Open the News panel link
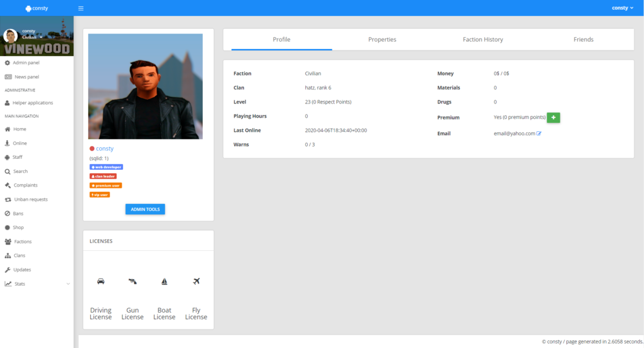This screenshot has height=348, width=644. [x=26, y=77]
